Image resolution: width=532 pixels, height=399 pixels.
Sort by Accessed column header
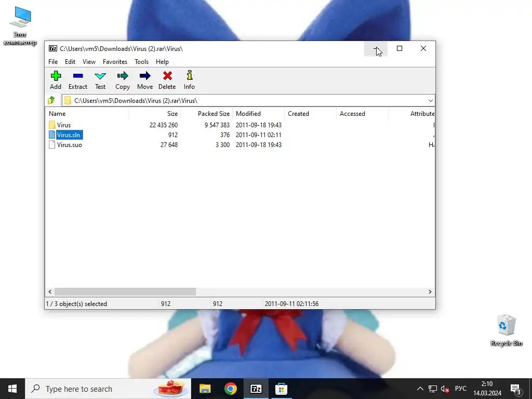[362, 114]
